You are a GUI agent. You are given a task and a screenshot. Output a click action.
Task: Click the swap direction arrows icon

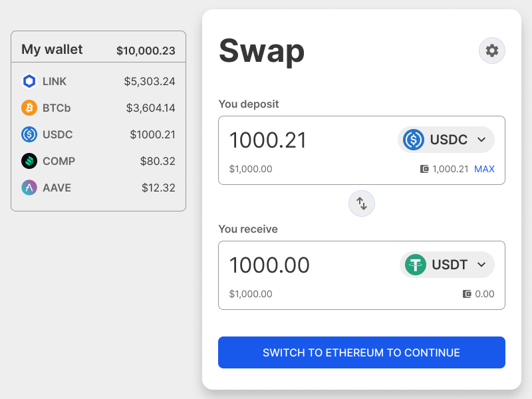pos(362,203)
